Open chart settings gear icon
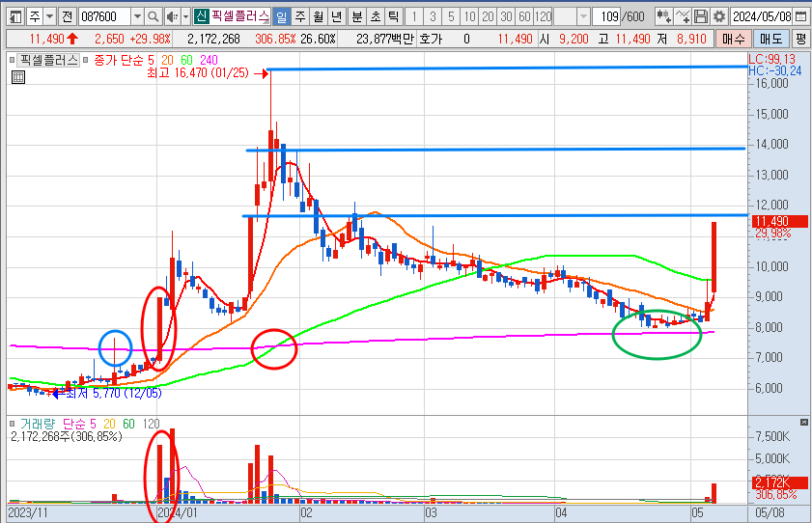Viewport: 812px width, 523px height. pos(718,17)
